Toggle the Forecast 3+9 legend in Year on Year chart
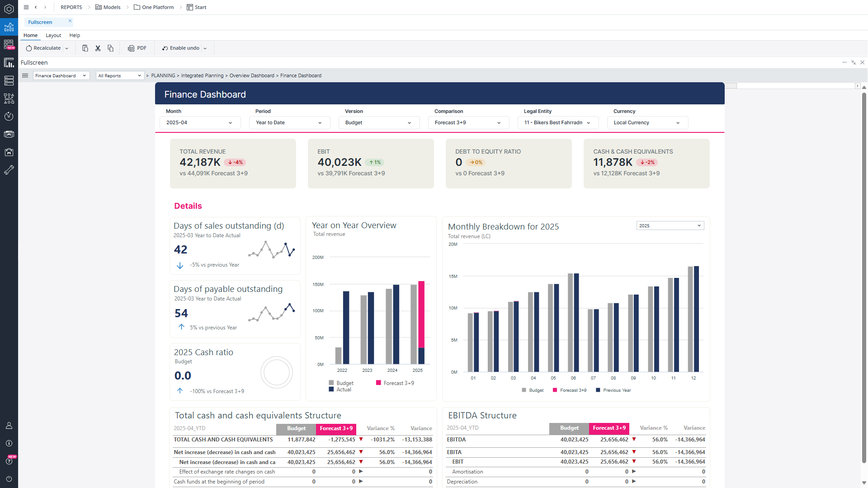Screen dimensions: 868x488 [395, 383]
